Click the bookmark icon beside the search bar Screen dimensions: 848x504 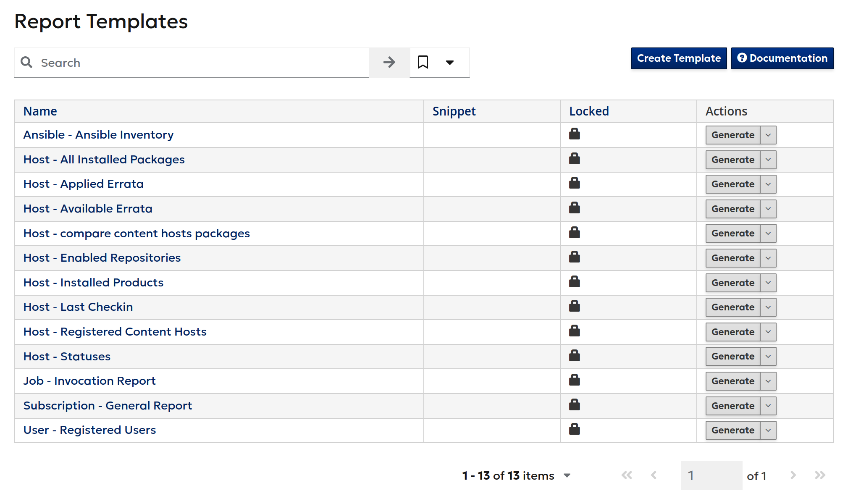click(x=423, y=62)
